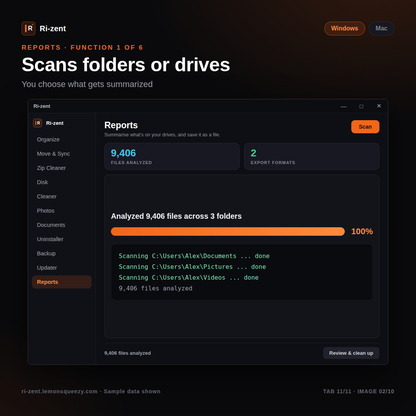Viewport: 416px width, 416px height.
Task: Navigate to Photos
Action: click(46, 211)
